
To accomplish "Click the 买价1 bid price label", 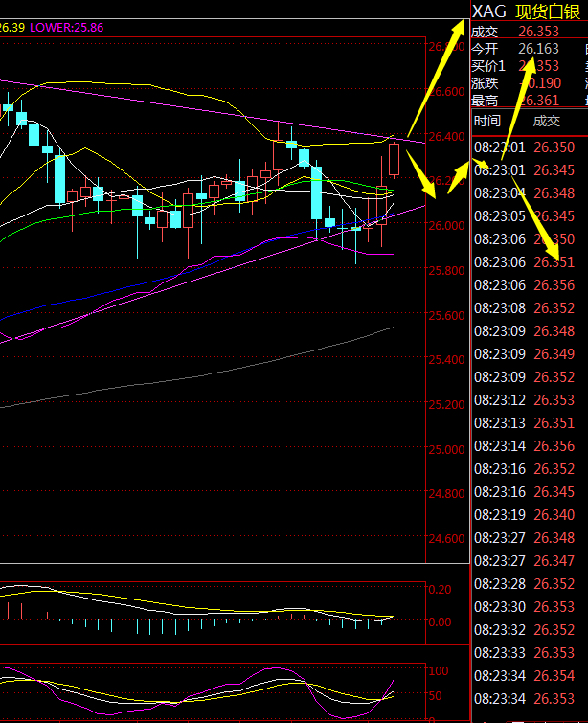I will pyautogui.click(x=488, y=65).
